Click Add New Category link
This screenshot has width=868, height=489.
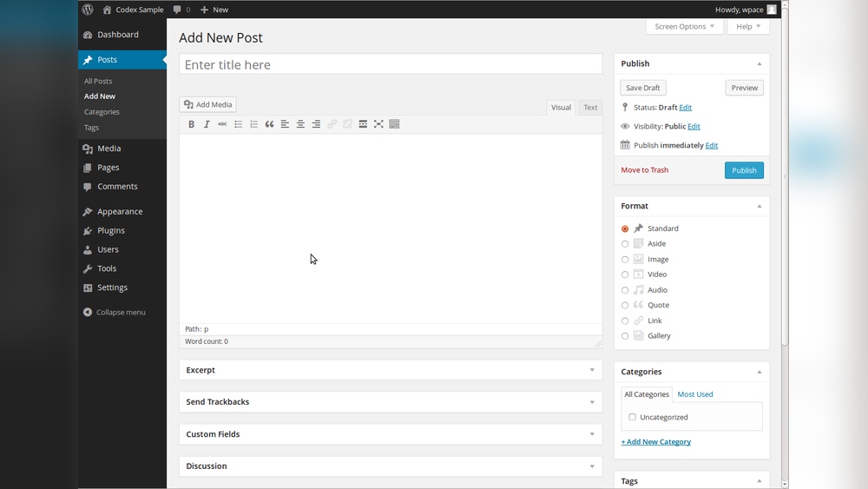coord(656,441)
